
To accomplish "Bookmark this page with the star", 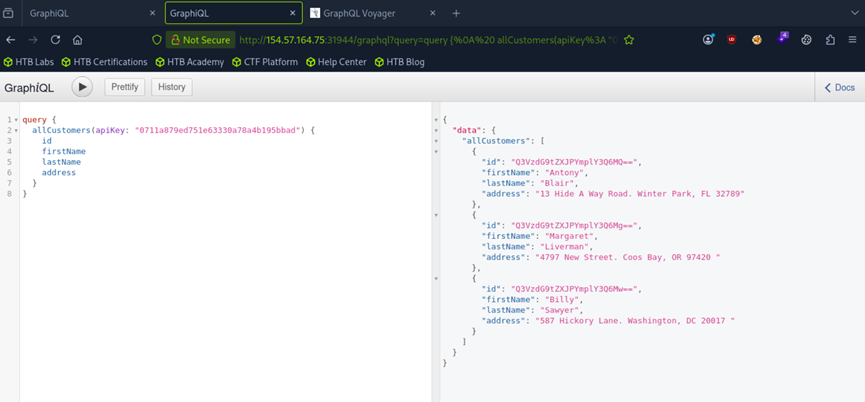I will coord(628,40).
